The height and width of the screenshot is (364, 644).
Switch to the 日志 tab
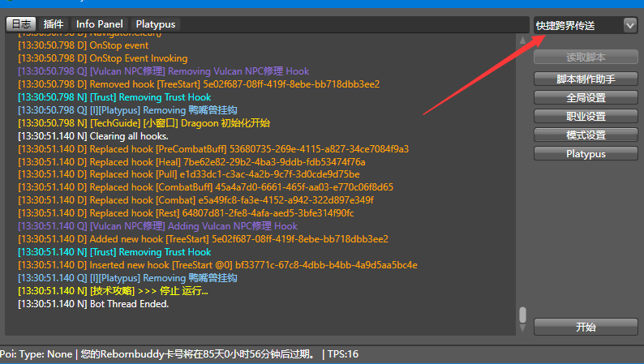tap(21, 24)
